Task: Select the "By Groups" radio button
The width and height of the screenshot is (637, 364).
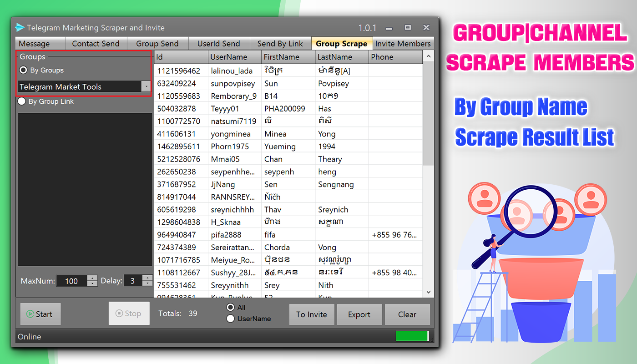Action: tap(23, 70)
